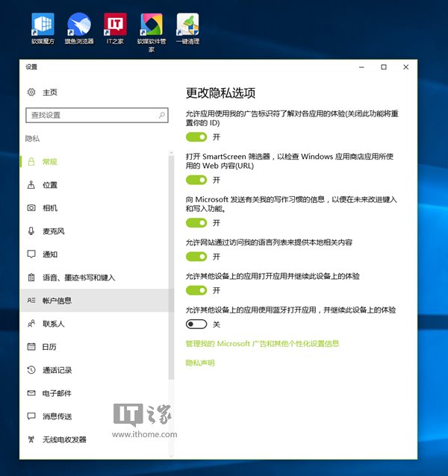Enable the Bluetooth app-opening toggle
Viewport: 448px width, 476px height.
point(196,325)
